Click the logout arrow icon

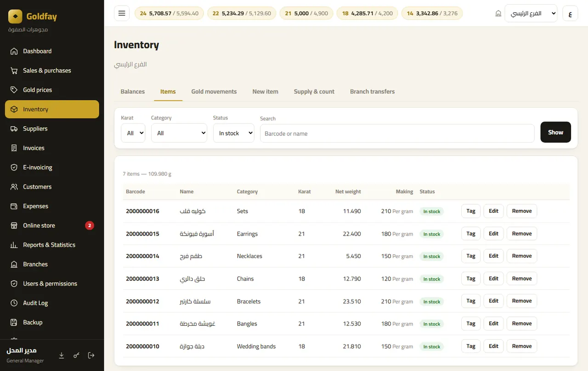(x=91, y=355)
